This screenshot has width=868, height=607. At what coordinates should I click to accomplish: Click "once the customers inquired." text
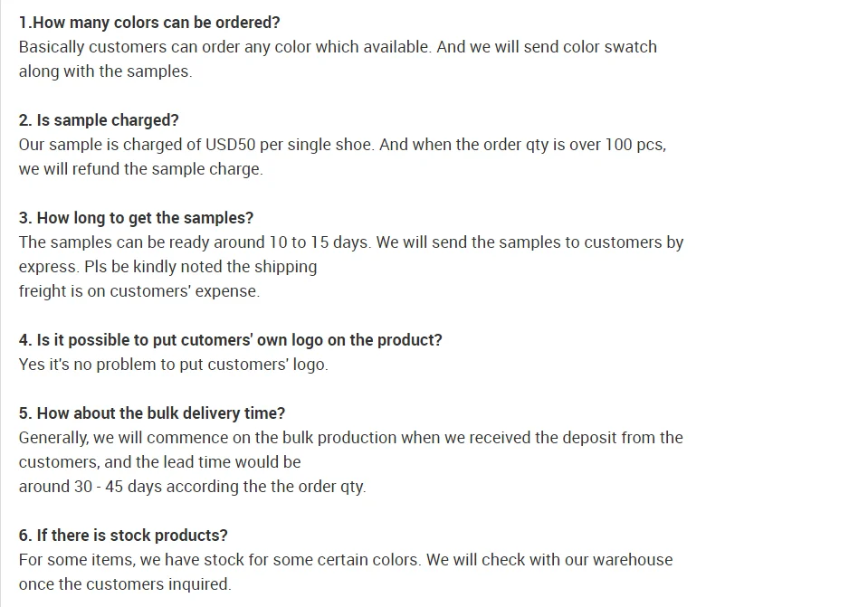pos(125,584)
